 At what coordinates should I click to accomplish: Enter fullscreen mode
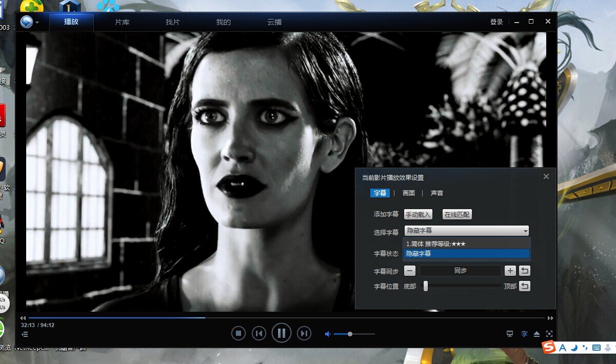click(549, 334)
